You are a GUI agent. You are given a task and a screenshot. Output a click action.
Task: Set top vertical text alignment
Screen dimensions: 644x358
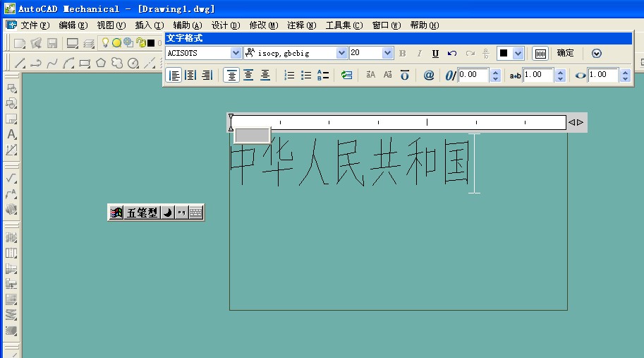231,76
